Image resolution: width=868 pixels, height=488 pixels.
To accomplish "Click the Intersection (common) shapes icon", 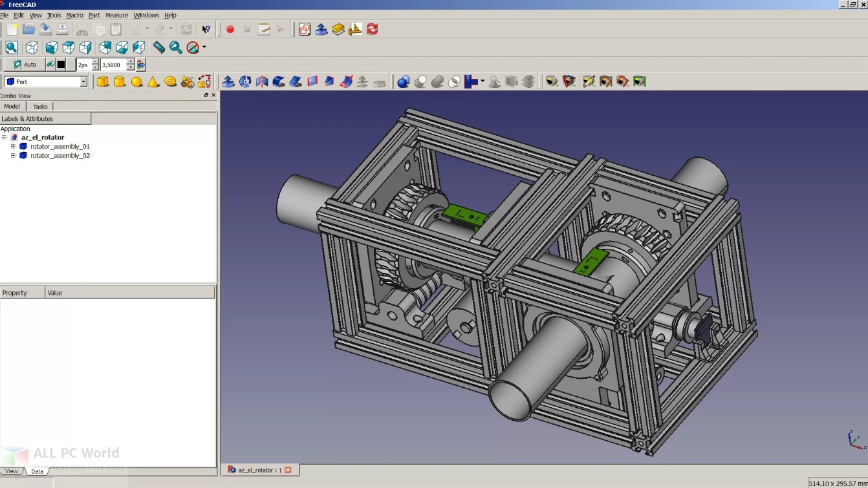I will 454,81.
